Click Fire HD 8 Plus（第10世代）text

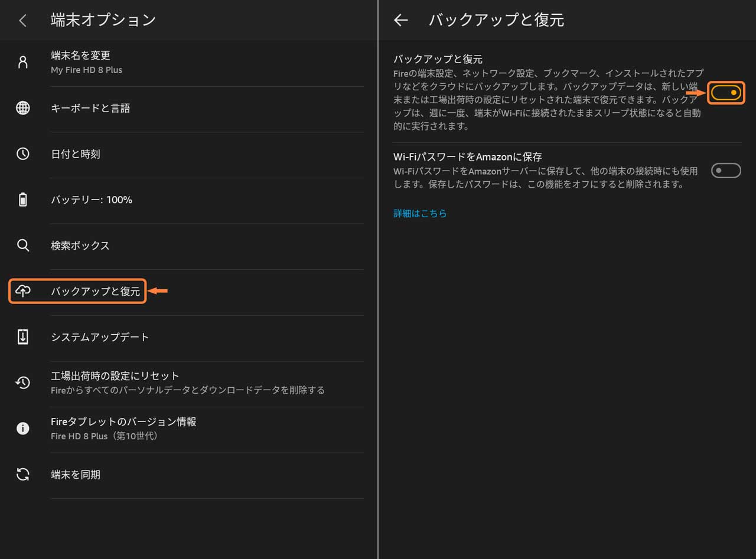click(104, 436)
